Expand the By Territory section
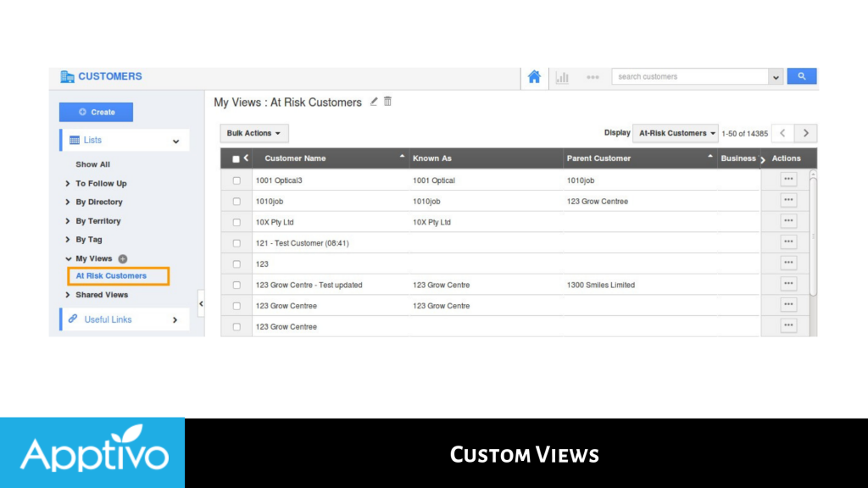This screenshot has height=488, width=868. (99, 220)
